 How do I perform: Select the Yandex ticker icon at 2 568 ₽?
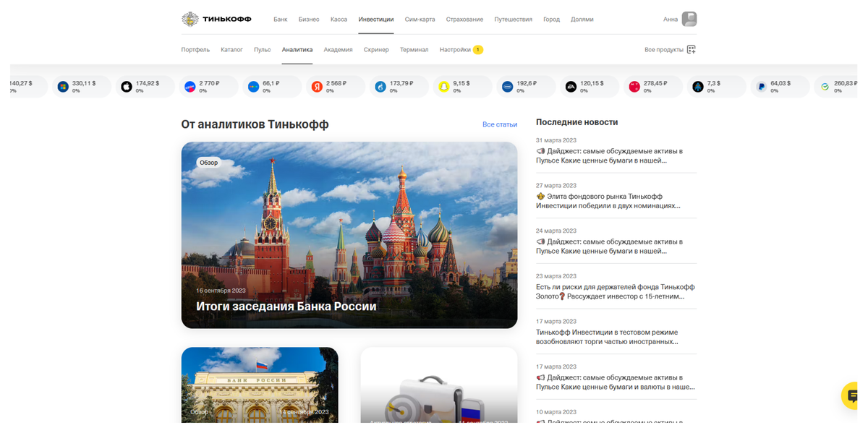coord(317,87)
